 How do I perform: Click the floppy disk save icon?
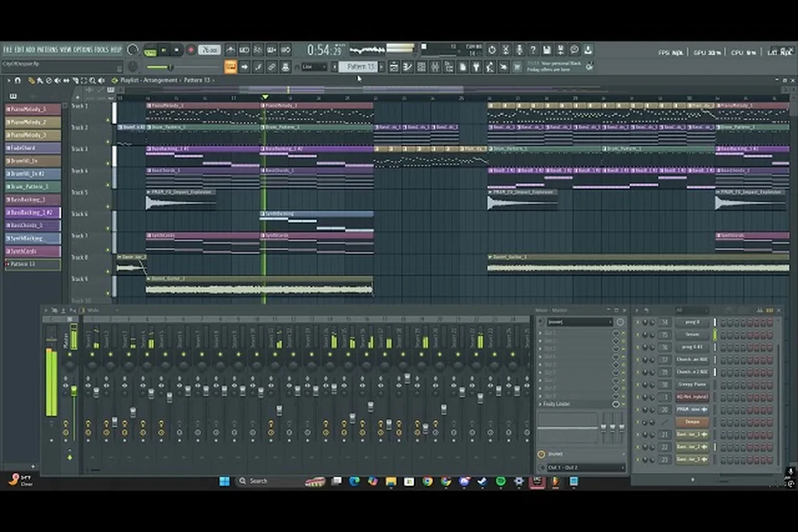tap(547, 50)
